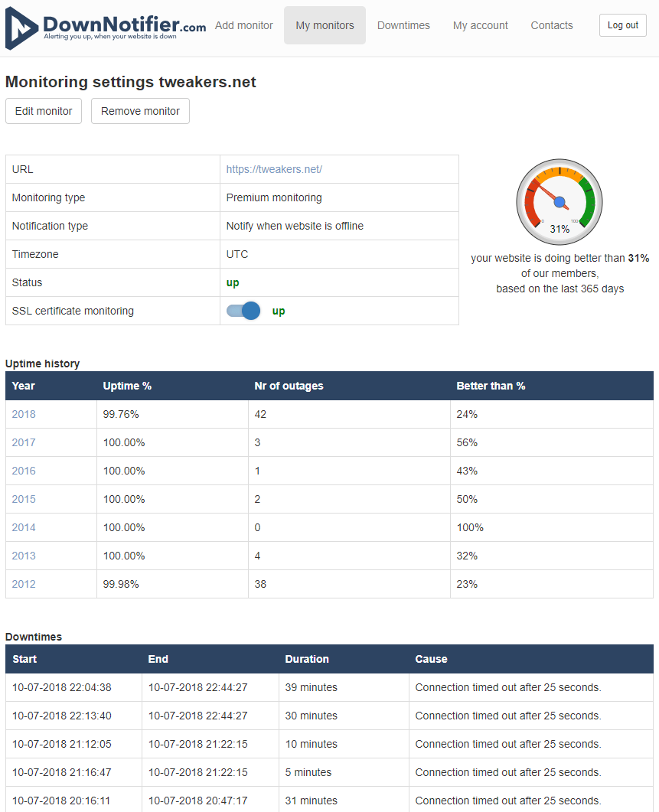Select start time 10-07-2018 20:16:11
Viewport: 659px width, 812px height.
point(73,800)
